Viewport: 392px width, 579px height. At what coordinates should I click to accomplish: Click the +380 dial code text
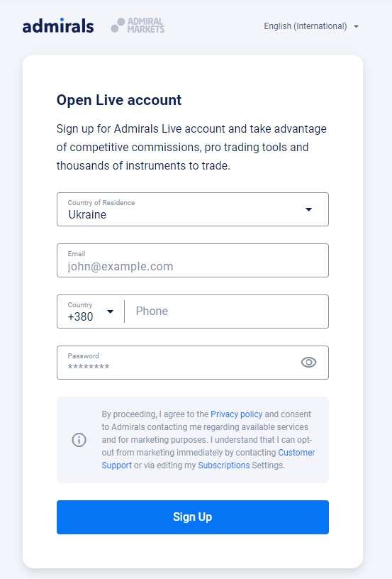click(80, 317)
